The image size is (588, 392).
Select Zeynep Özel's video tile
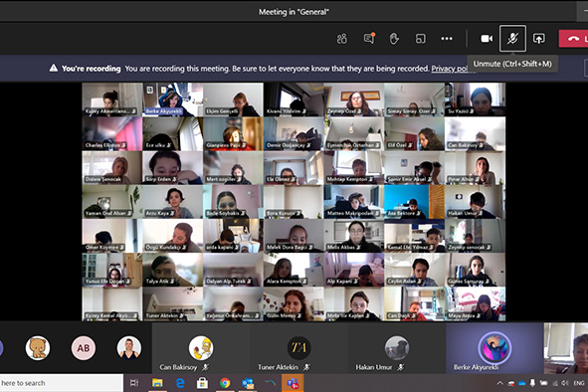(x=354, y=99)
